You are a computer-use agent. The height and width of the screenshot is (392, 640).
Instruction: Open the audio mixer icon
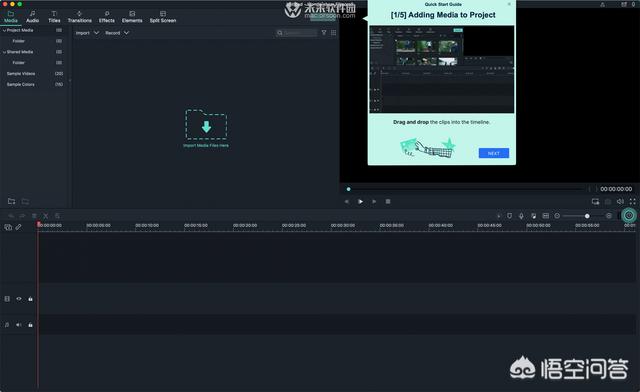tap(533, 216)
